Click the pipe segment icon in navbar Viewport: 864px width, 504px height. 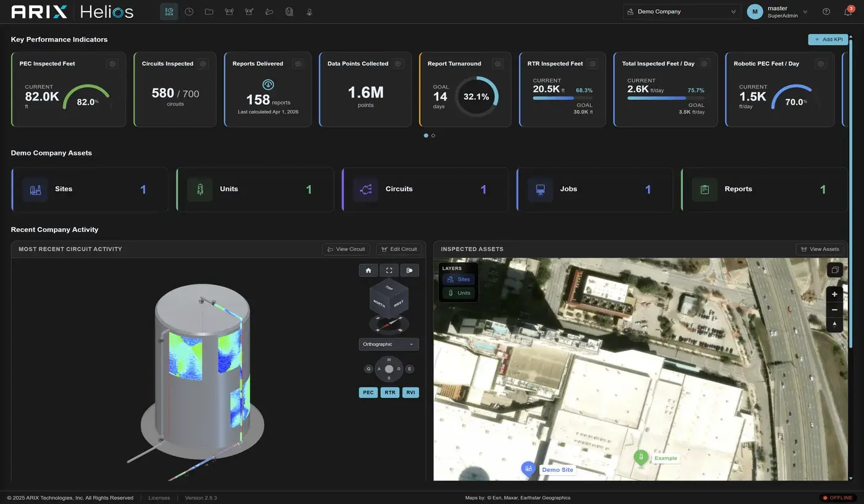click(269, 12)
